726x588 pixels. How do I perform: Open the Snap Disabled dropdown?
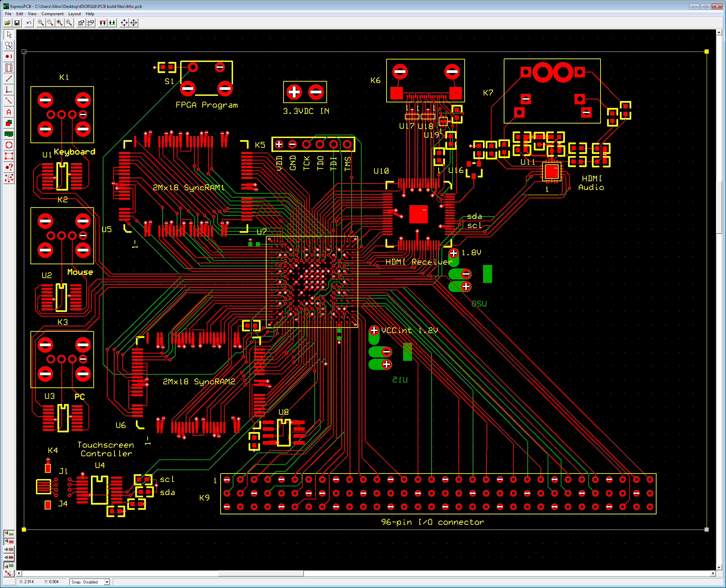click(x=107, y=582)
